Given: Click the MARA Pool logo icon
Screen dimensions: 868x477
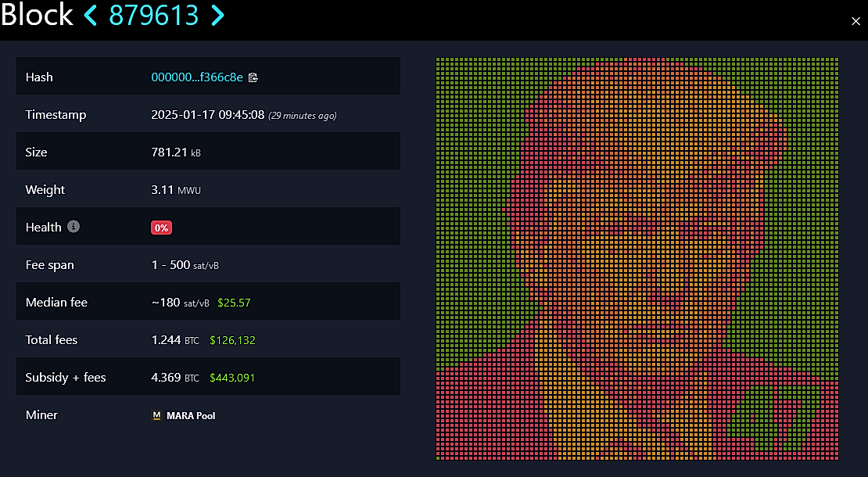Looking at the screenshot, I should pos(156,415).
